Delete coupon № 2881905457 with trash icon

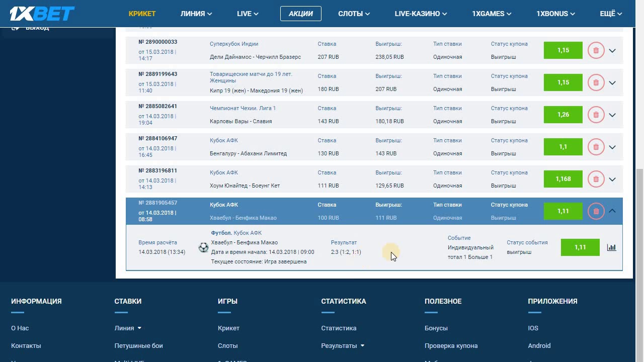pos(596,211)
